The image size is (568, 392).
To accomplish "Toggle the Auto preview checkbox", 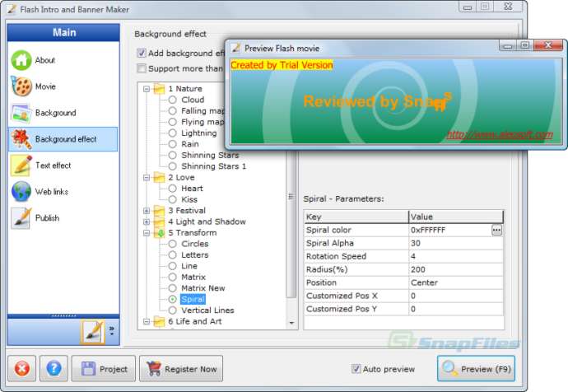I will tap(356, 369).
